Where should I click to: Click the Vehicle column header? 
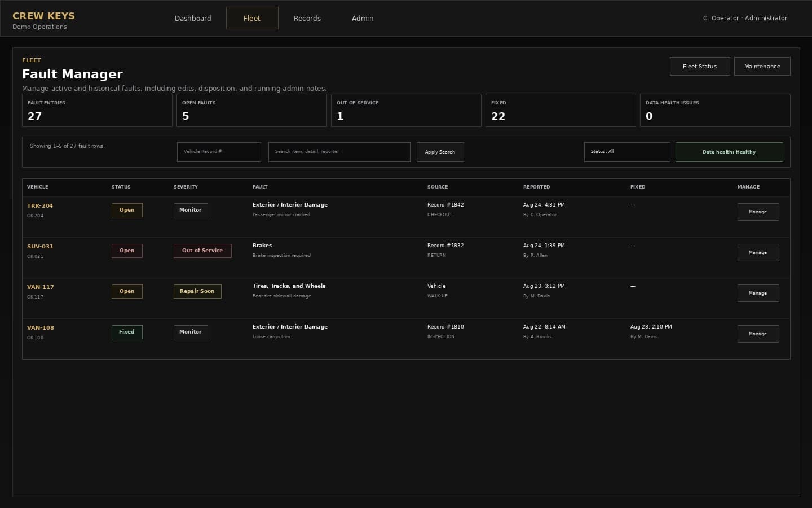(x=38, y=187)
